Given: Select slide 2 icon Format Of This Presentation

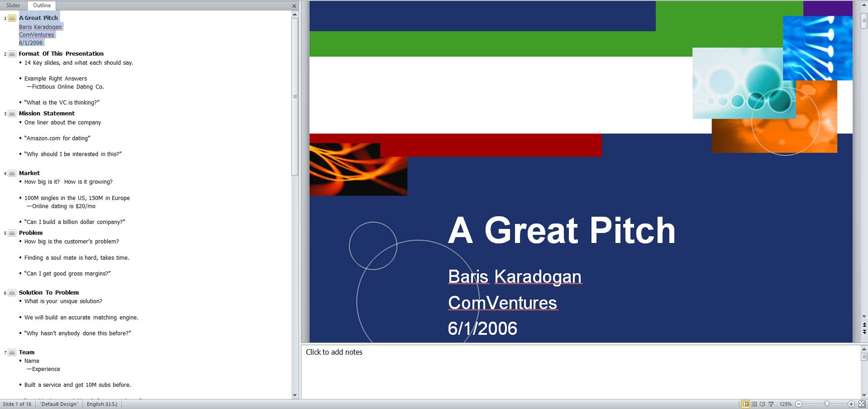Looking at the screenshot, I should click(x=12, y=54).
